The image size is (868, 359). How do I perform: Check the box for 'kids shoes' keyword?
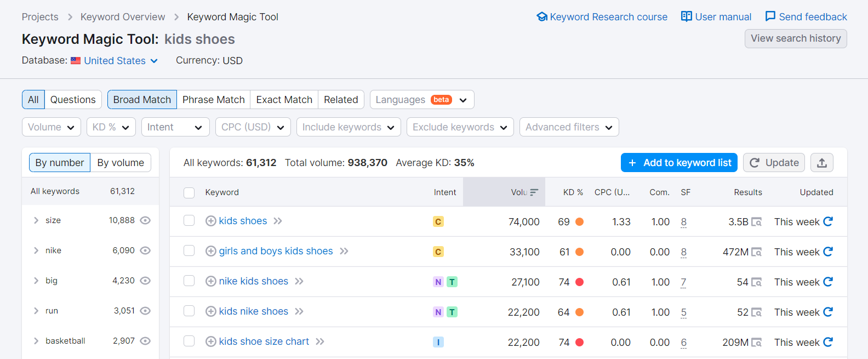click(189, 220)
